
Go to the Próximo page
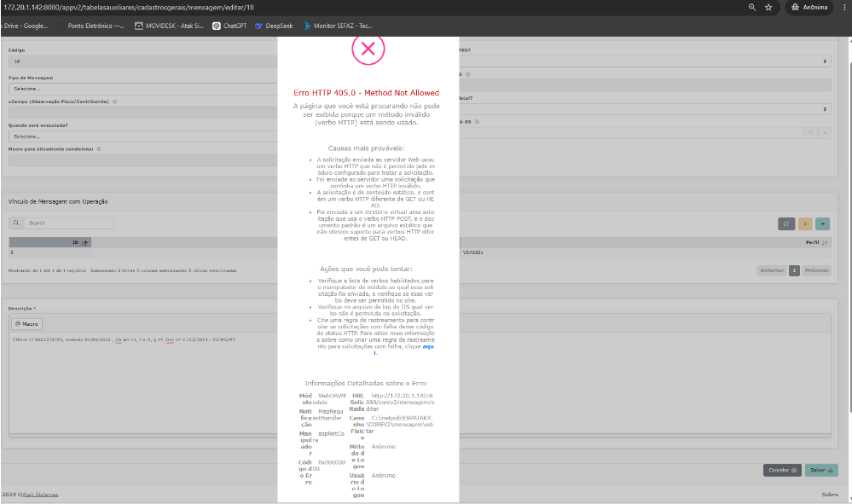click(x=817, y=270)
